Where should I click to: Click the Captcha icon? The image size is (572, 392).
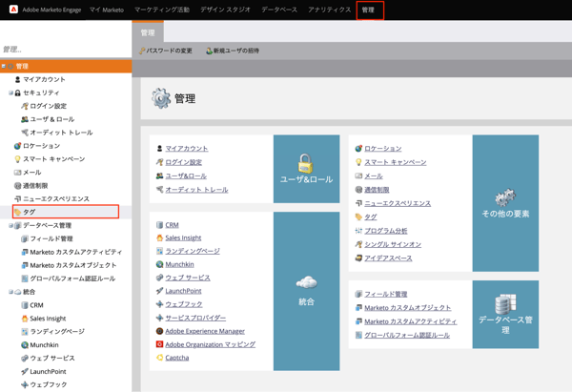(159, 358)
